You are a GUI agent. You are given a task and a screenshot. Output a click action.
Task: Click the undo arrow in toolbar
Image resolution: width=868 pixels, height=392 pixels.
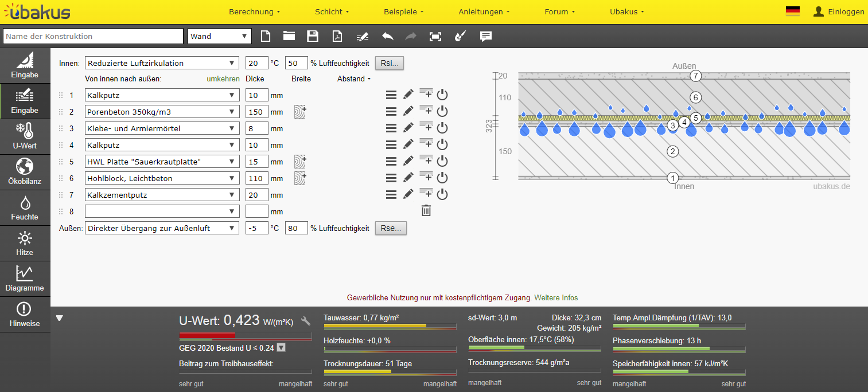(x=388, y=36)
